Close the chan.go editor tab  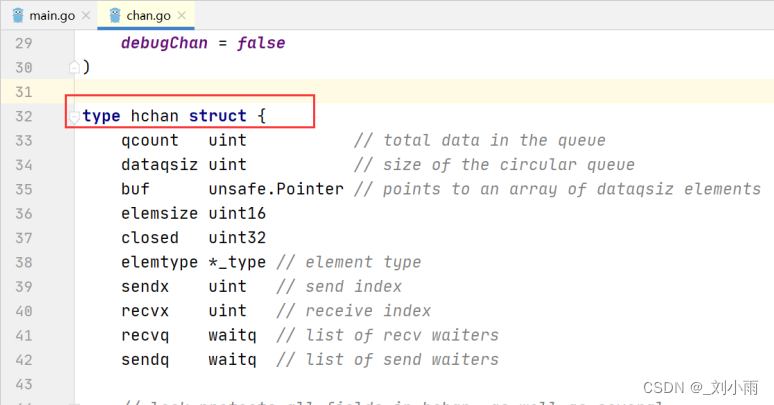180,16
